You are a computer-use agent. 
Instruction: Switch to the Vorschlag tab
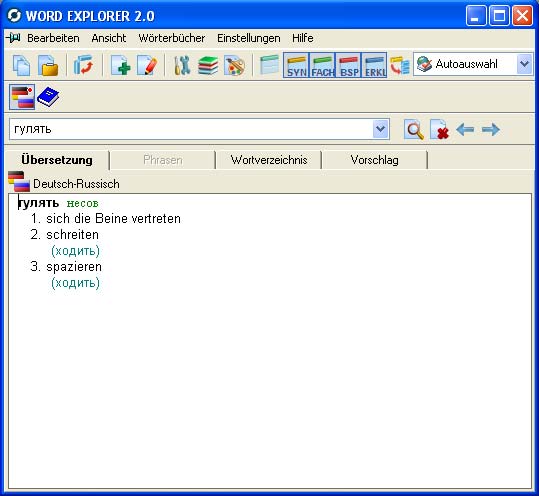pos(374,160)
